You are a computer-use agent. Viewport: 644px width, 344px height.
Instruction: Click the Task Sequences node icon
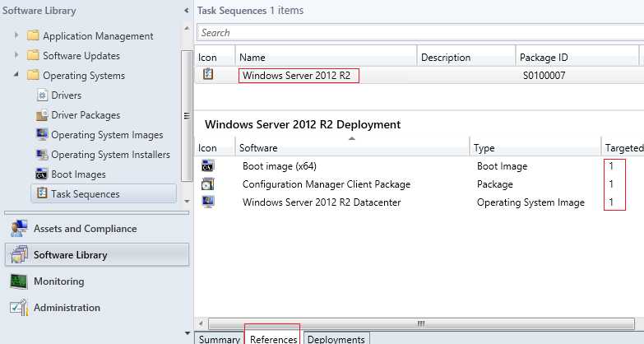point(42,193)
